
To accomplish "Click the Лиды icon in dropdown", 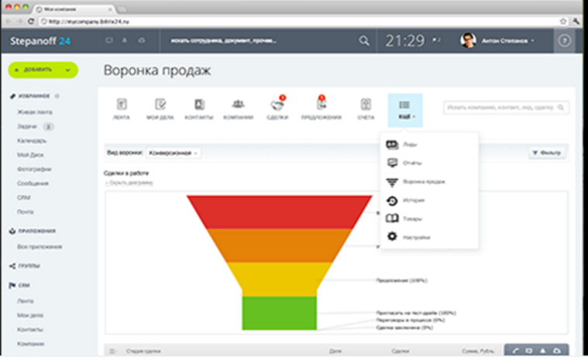I will 392,144.
